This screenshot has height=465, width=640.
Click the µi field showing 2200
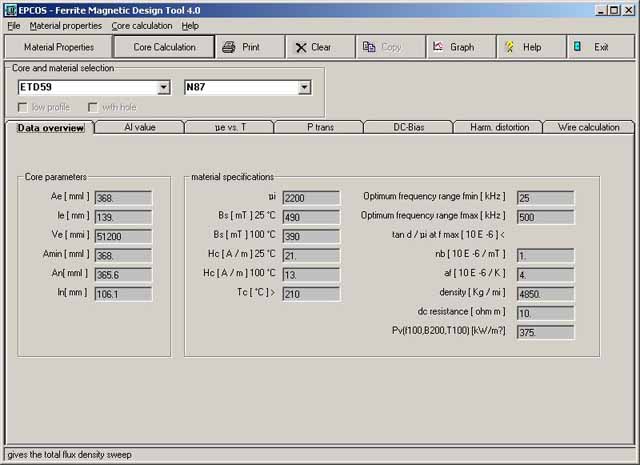(311, 198)
